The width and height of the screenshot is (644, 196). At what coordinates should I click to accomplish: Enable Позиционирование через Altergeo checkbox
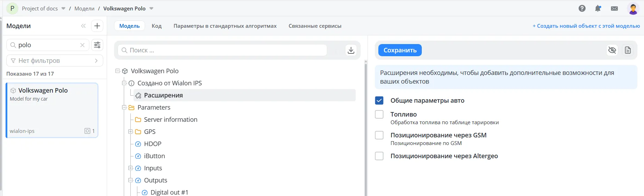379,156
